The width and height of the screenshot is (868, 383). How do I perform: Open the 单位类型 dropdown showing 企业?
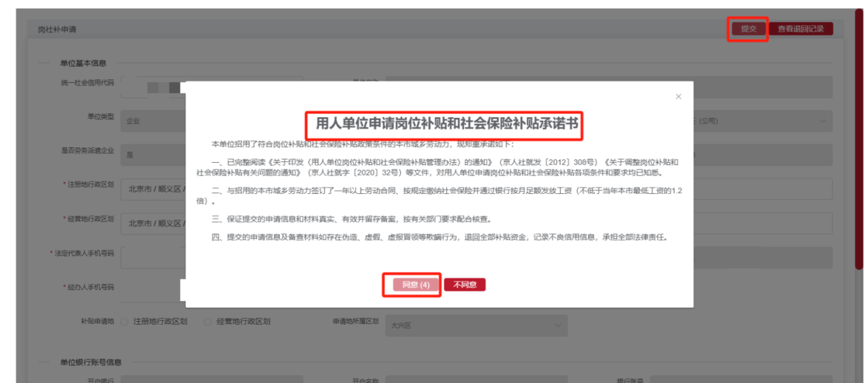coord(153,121)
